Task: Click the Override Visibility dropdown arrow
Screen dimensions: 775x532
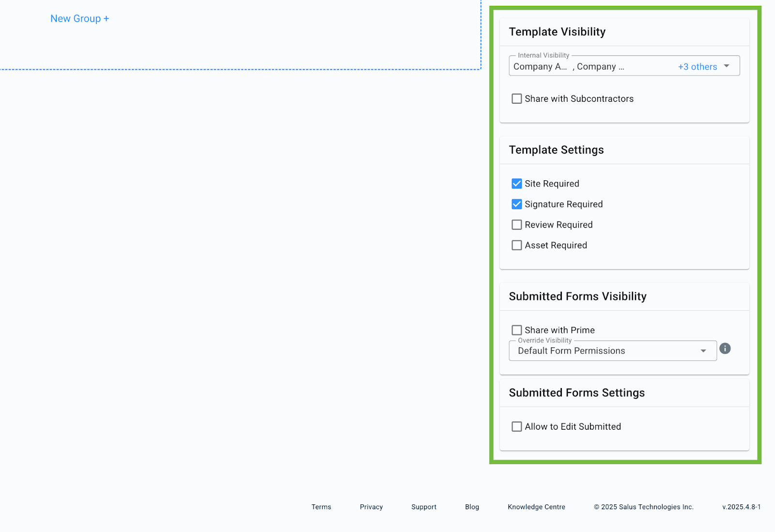Action: pyautogui.click(x=703, y=351)
